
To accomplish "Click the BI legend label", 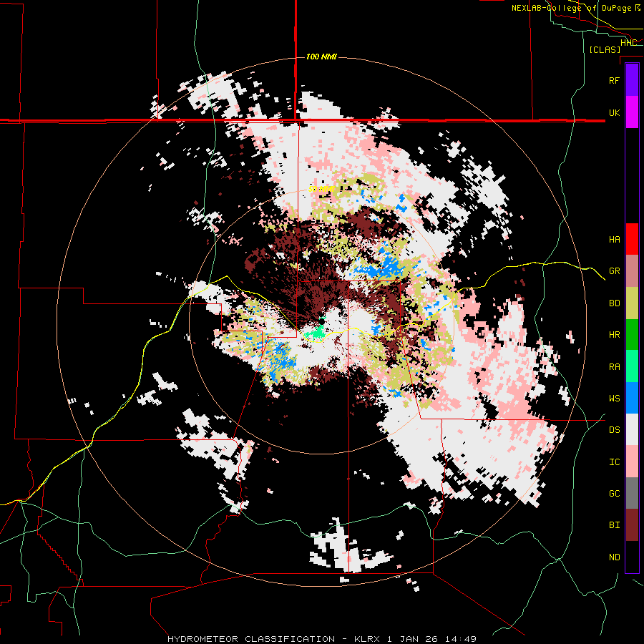I will (614, 525).
